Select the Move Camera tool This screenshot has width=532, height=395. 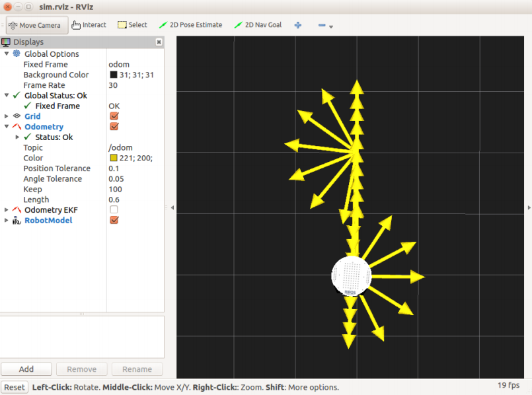pos(37,25)
